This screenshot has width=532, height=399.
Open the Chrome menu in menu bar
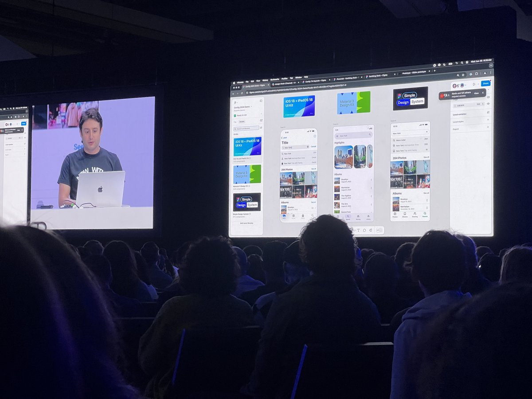[240, 82]
